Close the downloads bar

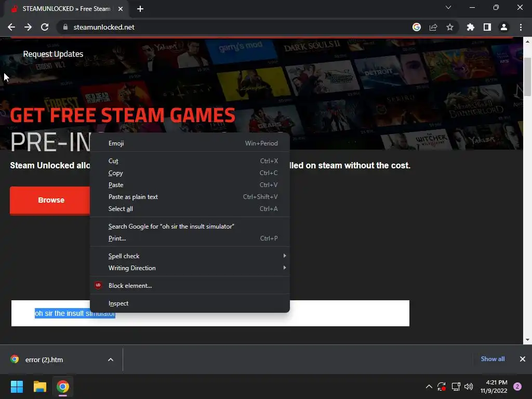(x=523, y=359)
